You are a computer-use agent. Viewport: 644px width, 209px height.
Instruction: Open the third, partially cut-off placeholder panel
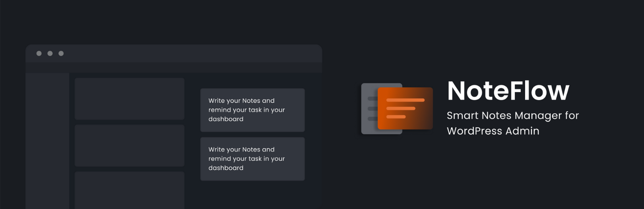click(129, 190)
